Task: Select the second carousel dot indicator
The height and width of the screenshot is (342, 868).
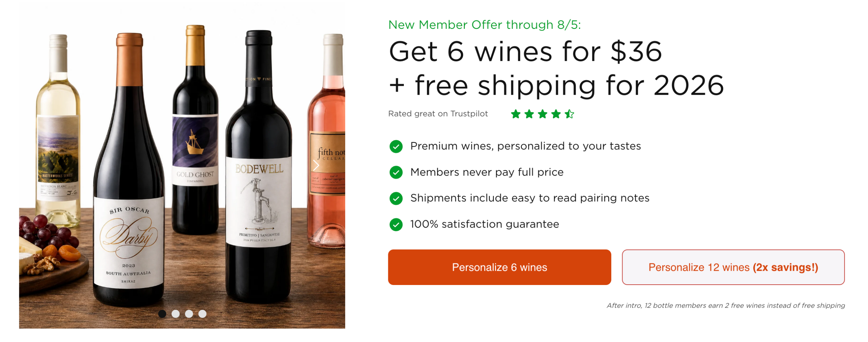Action: 176,314
